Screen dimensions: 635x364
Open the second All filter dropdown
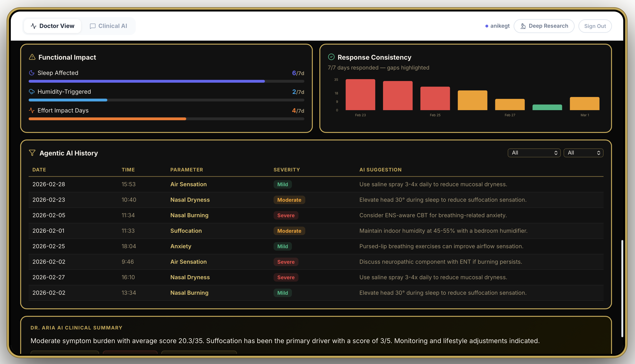click(583, 153)
